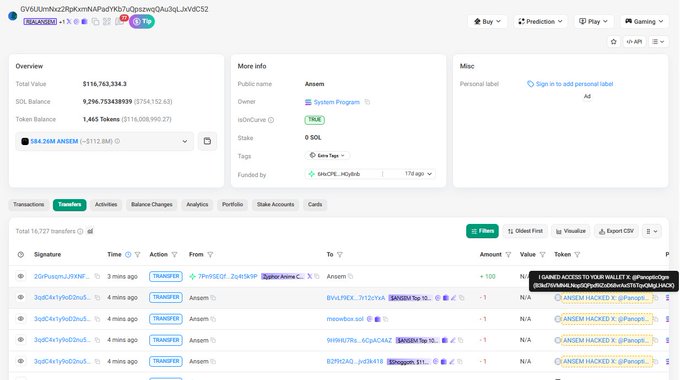The image size is (680, 380).
Task: Click the API button
Action: pos(634,42)
